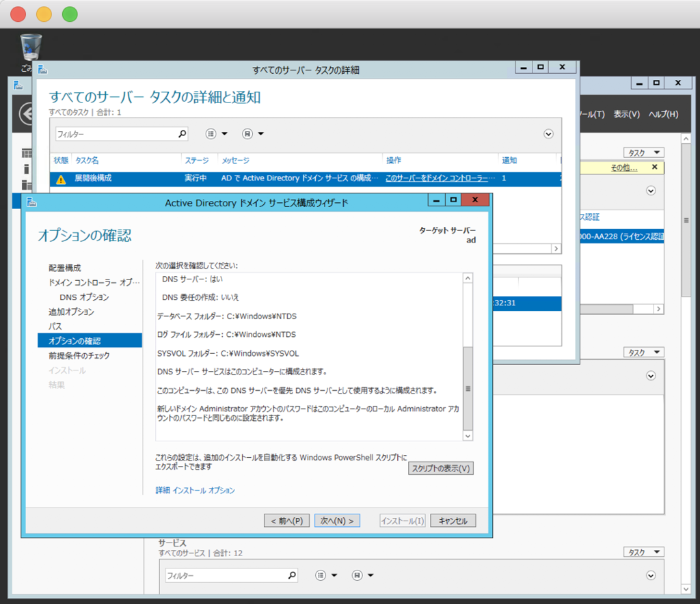Screen dimensions: 700x604
Task: Collapse chevron below その他 notification
Action: [x=651, y=191]
